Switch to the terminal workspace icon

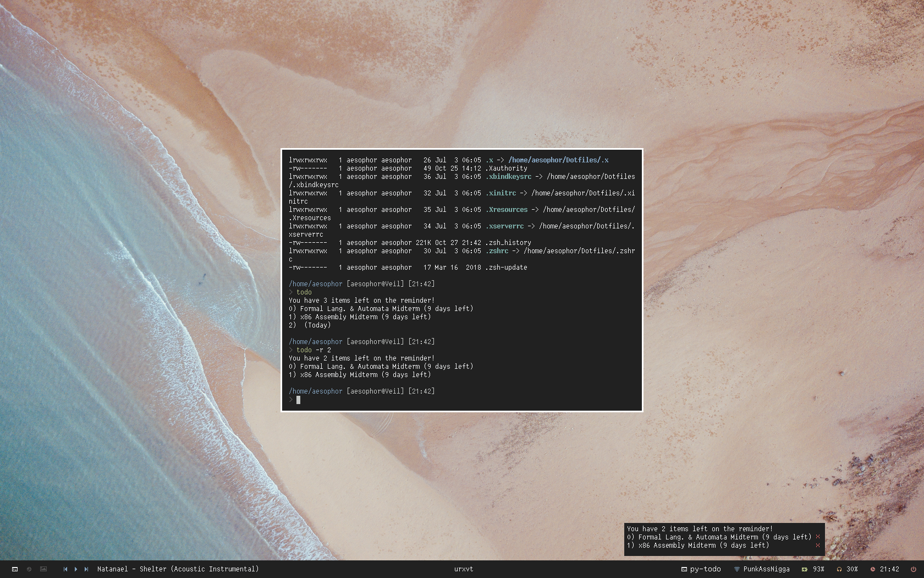[x=15, y=569]
